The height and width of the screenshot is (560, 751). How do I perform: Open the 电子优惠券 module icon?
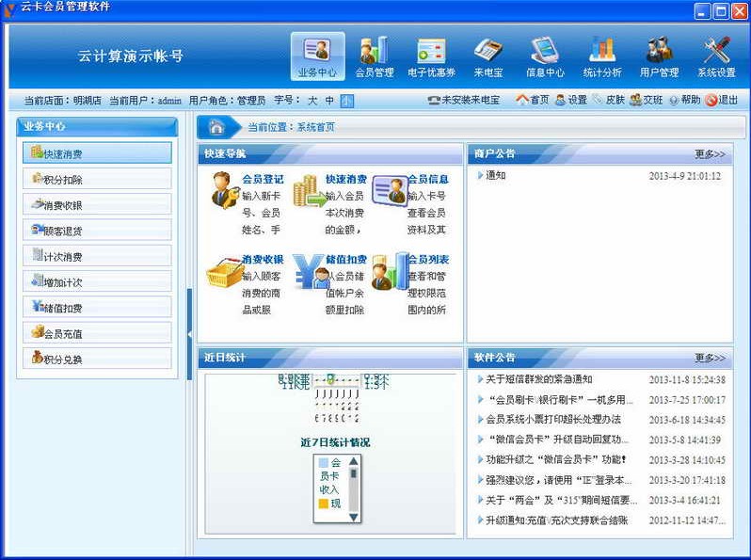pyautogui.click(x=431, y=56)
